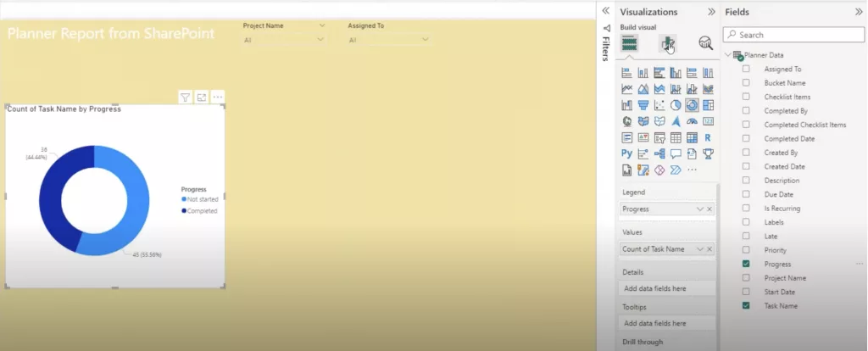Select the Map globe visual

pos(626,121)
